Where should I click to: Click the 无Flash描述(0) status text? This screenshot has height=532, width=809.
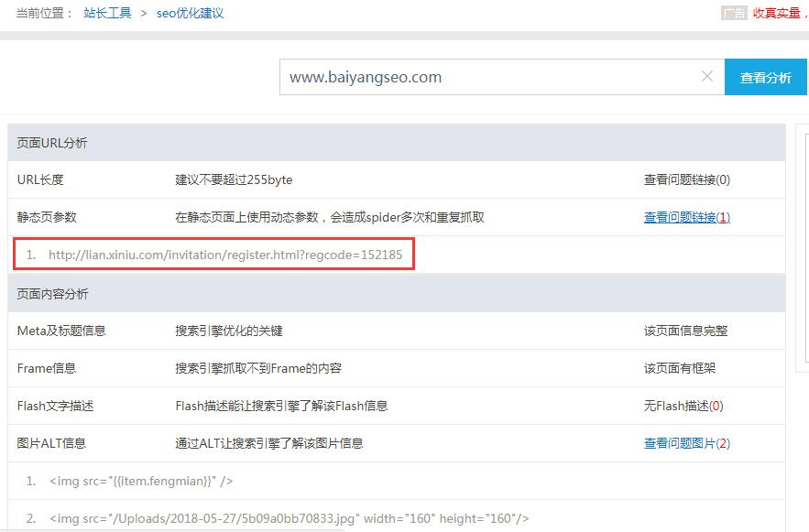[683, 406]
